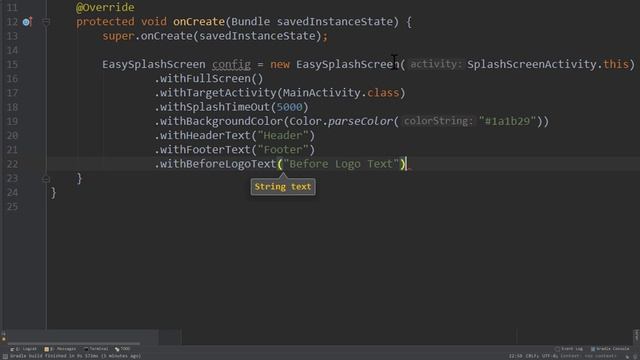Click the cursor position 22:50 indicator
This screenshot has height=360, width=640.
[515, 356]
